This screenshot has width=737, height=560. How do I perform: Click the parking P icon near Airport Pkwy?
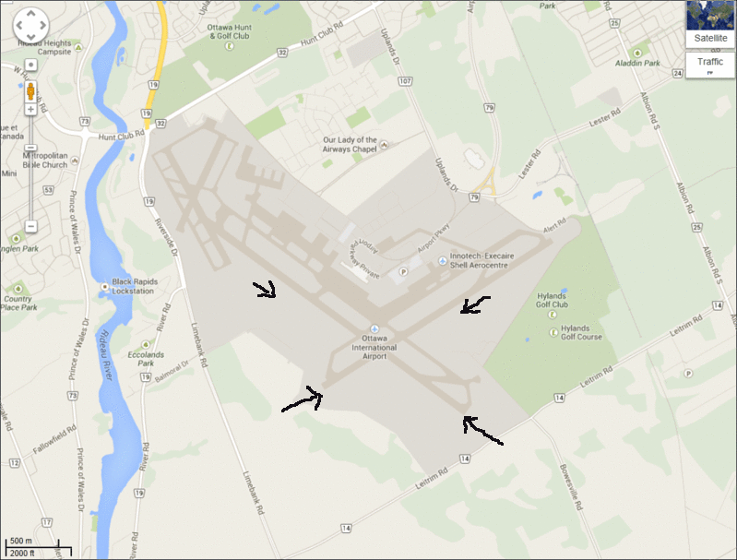(x=403, y=272)
